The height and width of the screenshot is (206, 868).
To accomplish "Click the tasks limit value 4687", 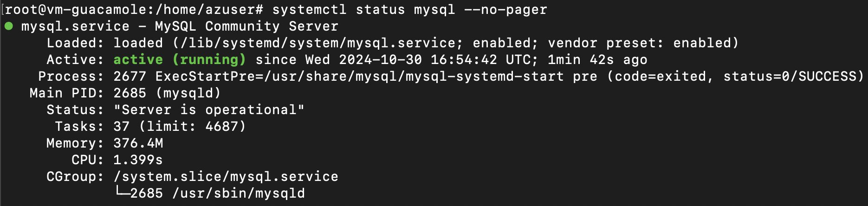I will (225, 127).
